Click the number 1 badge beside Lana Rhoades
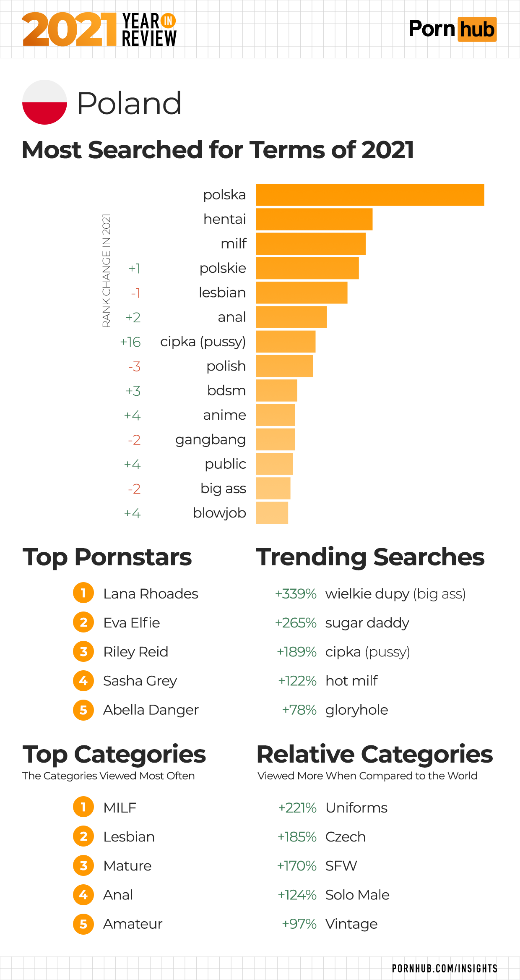The height and width of the screenshot is (980, 520). [83, 593]
